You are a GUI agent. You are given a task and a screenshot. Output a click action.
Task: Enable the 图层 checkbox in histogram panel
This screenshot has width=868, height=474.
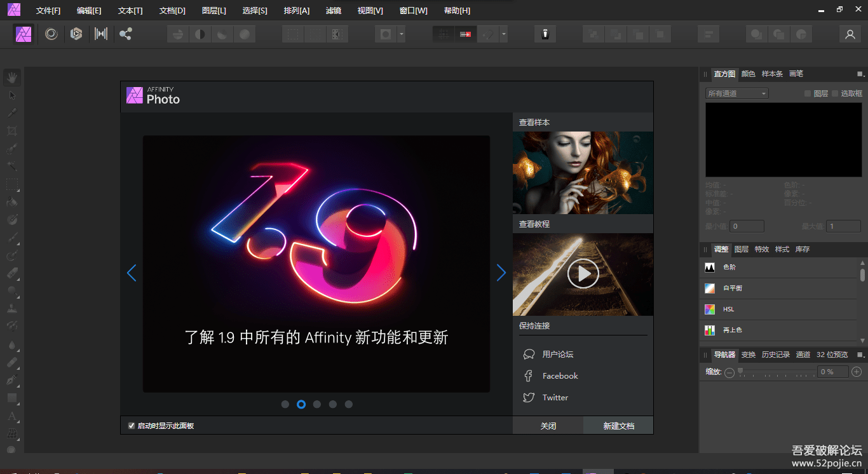pos(808,93)
